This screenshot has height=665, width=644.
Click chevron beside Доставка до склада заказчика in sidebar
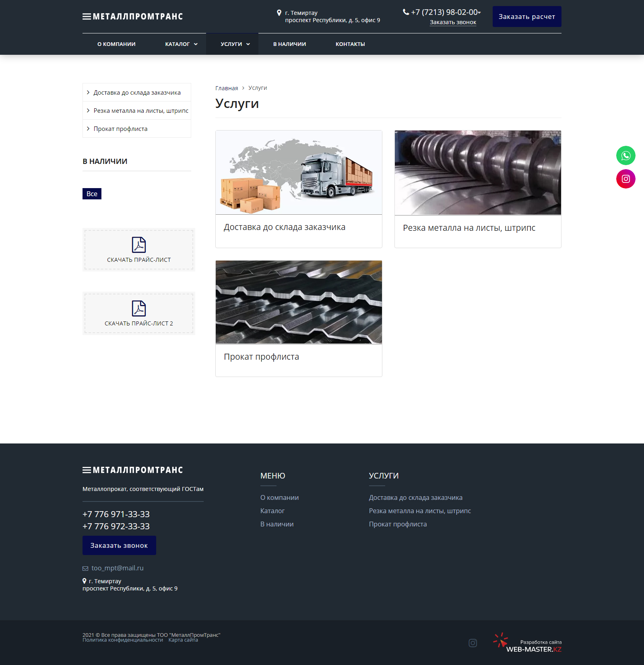(88, 92)
